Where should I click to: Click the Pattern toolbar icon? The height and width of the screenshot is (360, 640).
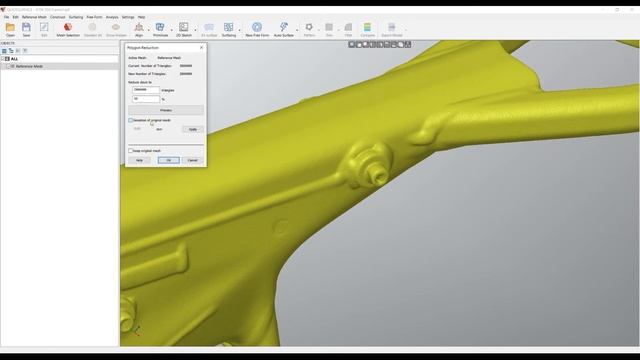309,27
